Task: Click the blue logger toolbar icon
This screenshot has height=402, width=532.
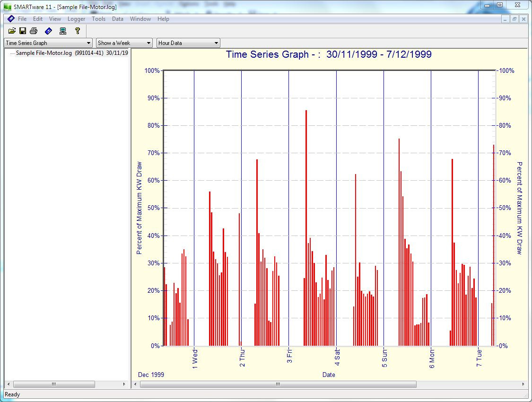Action: click(48, 31)
